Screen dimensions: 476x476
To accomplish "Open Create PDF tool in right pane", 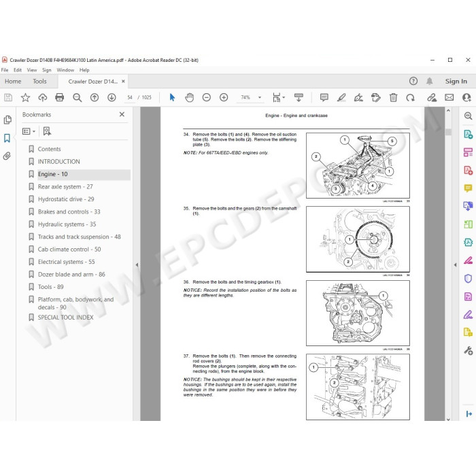I will click(468, 170).
